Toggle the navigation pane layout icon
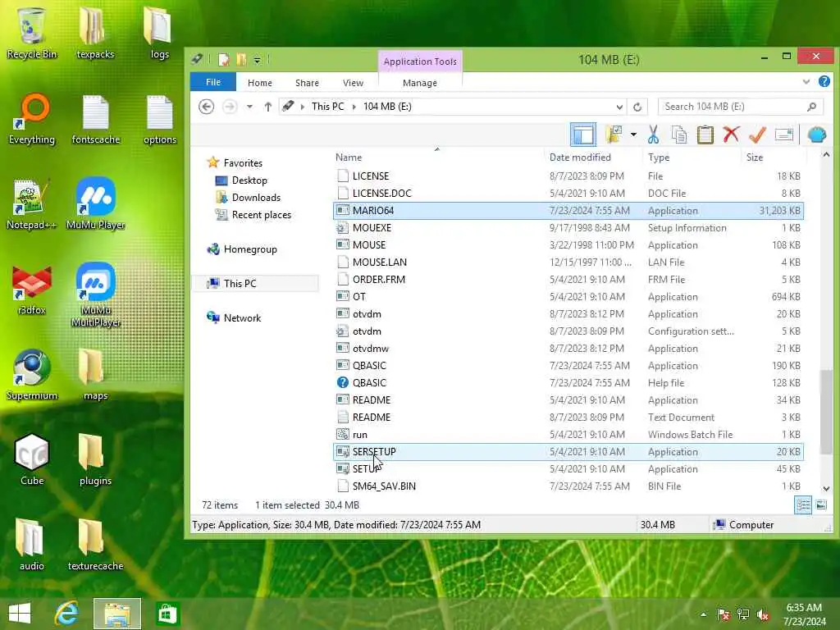The width and height of the screenshot is (840, 630). [583, 135]
